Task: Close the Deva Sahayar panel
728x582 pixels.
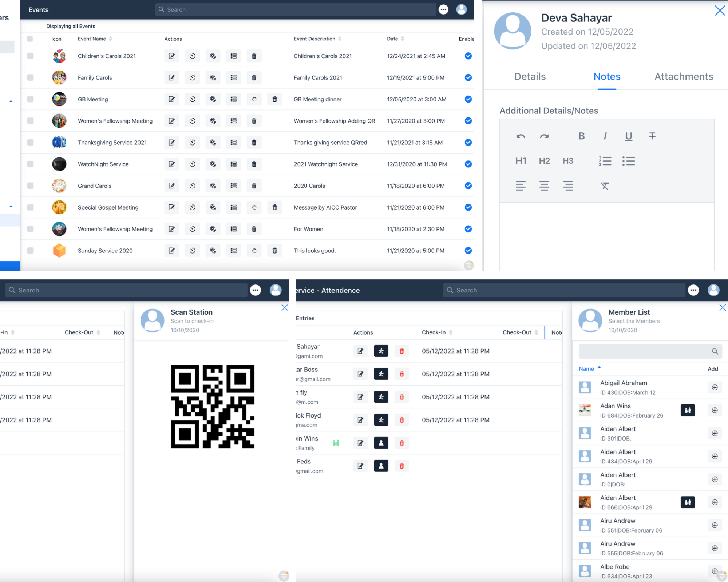Action: 720,11
